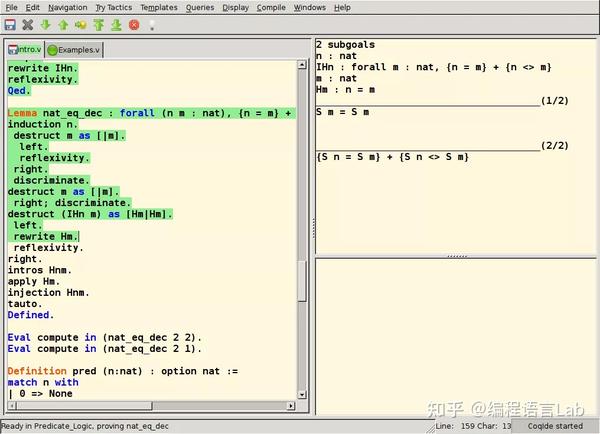600x434 pixels.
Task: Click the horizontal scrollbar thumb in editor
Action: coord(84,406)
